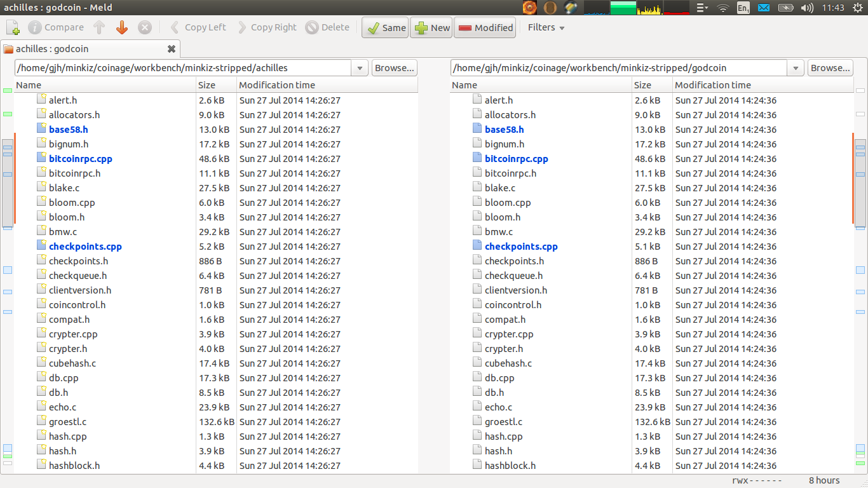Screen dimensions: 868x488
Task: Select echo.c in the right pane
Action: click(x=498, y=407)
